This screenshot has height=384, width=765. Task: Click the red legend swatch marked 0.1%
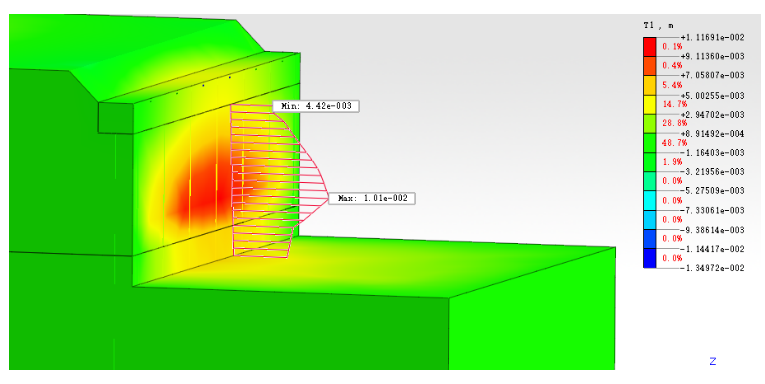point(649,47)
